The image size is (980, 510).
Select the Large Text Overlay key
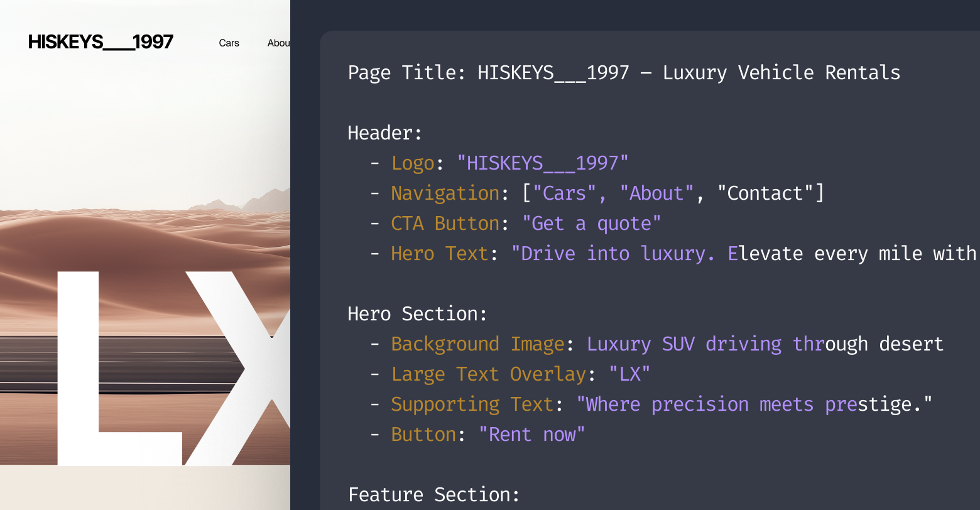[x=489, y=374]
